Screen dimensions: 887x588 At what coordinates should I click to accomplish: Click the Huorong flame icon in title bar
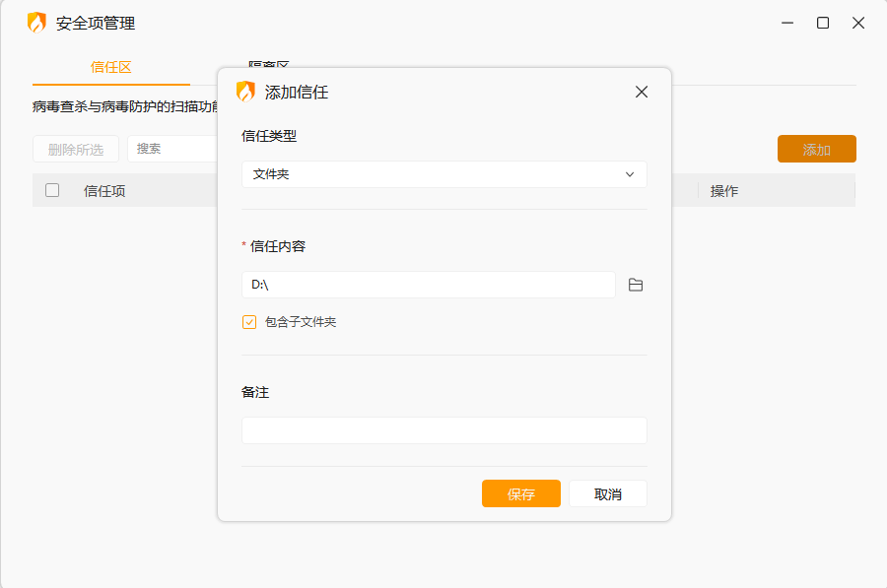36,22
